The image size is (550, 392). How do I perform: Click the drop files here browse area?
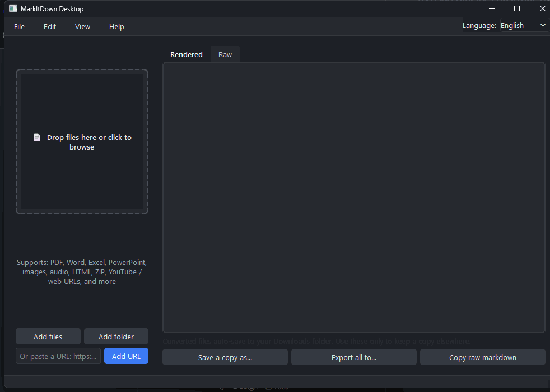pos(82,142)
